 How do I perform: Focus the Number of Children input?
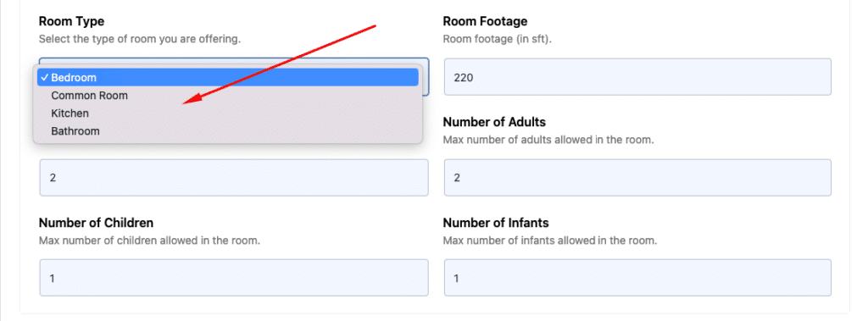234,277
